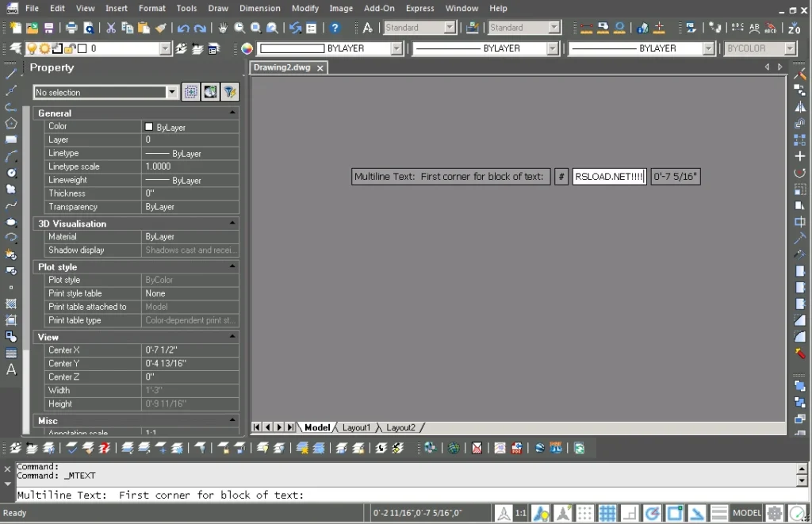Click the Redo arrow icon
Viewport: 812px width, 524px height.
tap(199, 28)
